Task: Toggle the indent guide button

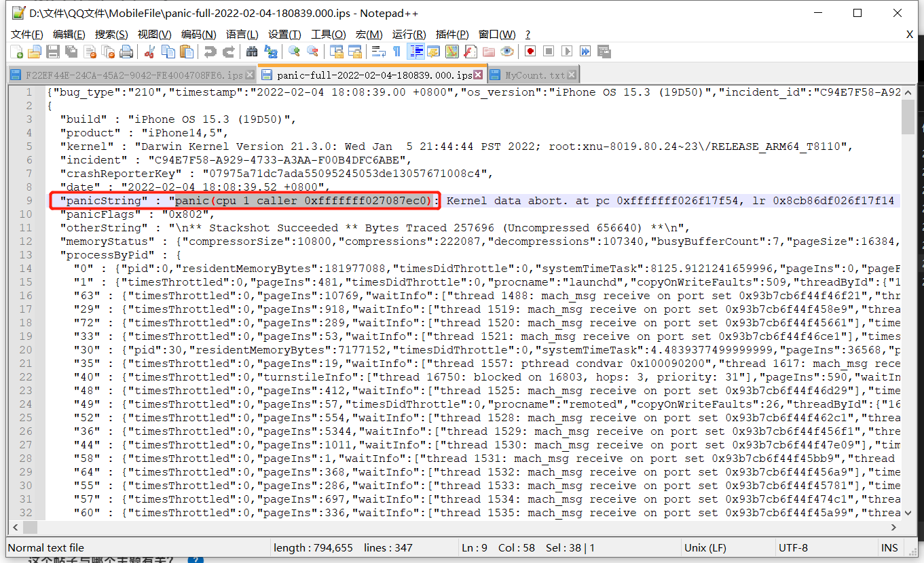Action: [x=415, y=52]
